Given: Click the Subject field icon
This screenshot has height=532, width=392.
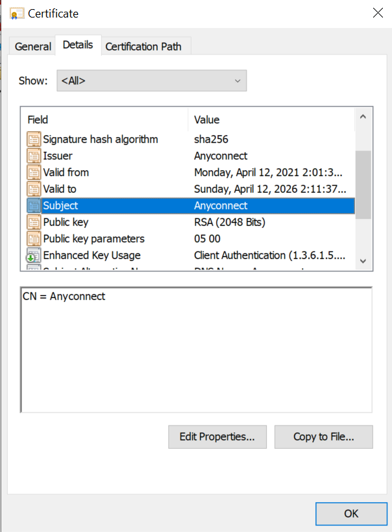Looking at the screenshot, I should pos(34,206).
